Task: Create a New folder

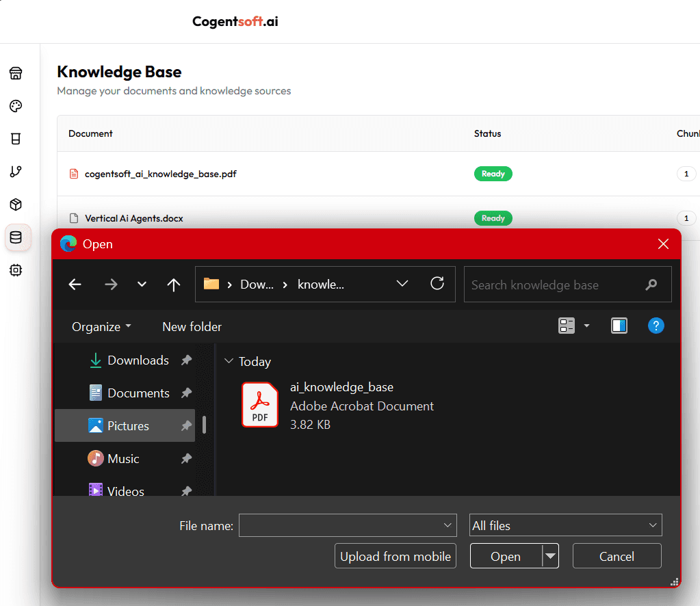Action: pyautogui.click(x=192, y=327)
